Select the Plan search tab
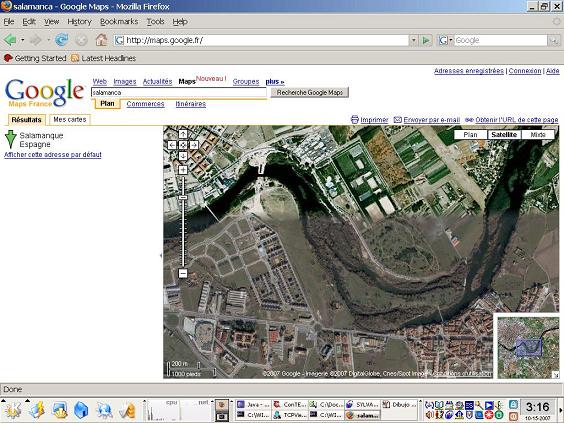 point(107,104)
